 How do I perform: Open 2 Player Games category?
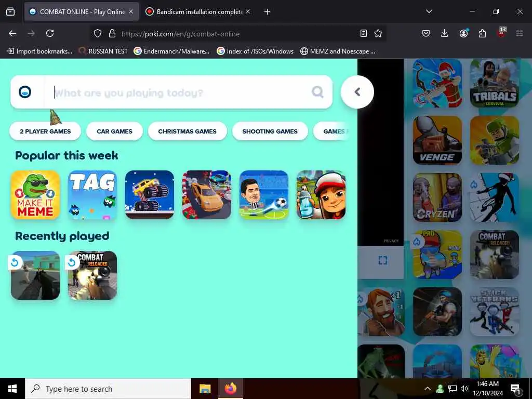click(45, 131)
